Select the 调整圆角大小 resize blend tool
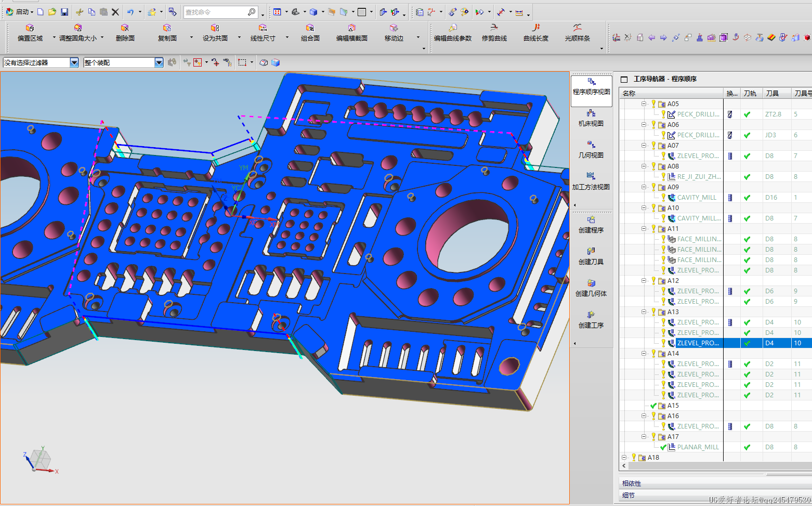812x506 pixels. tap(78, 33)
